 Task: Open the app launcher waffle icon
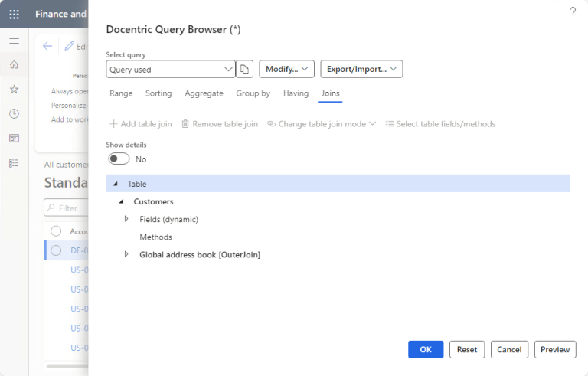pyautogui.click(x=14, y=15)
